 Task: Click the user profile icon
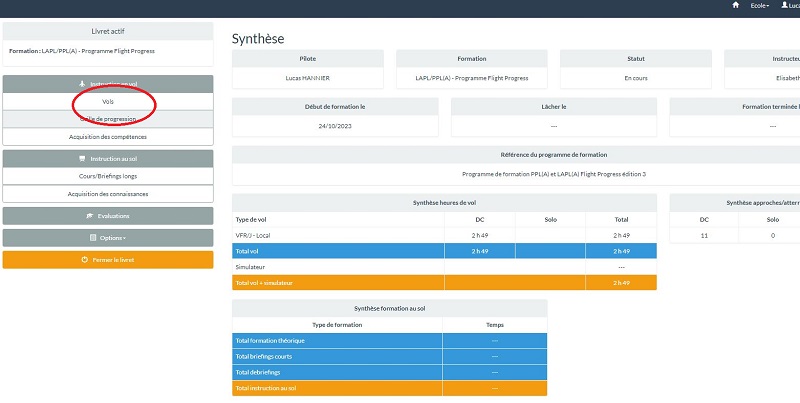coord(784,6)
